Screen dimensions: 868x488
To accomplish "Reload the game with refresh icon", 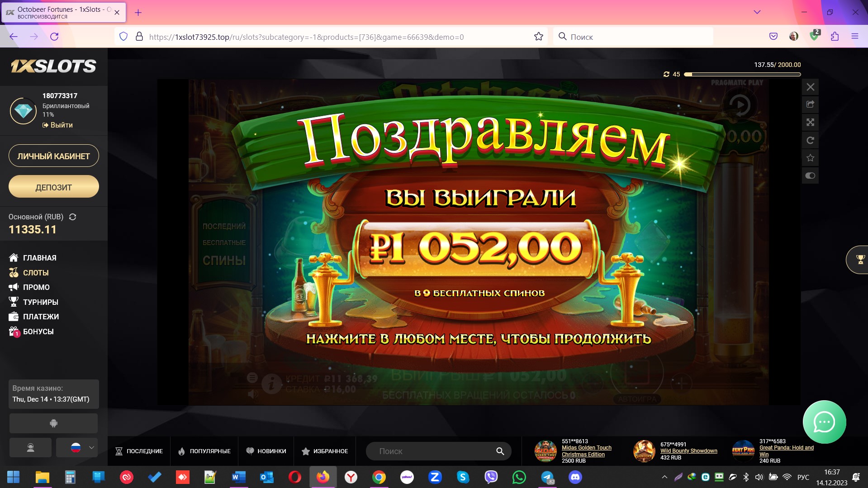I will [x=810, y=140].
